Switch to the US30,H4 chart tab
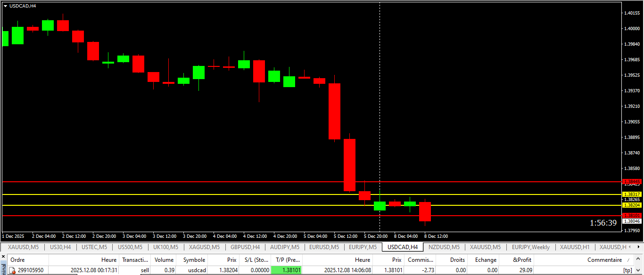644x275 pixels. [x=60, y=247]
